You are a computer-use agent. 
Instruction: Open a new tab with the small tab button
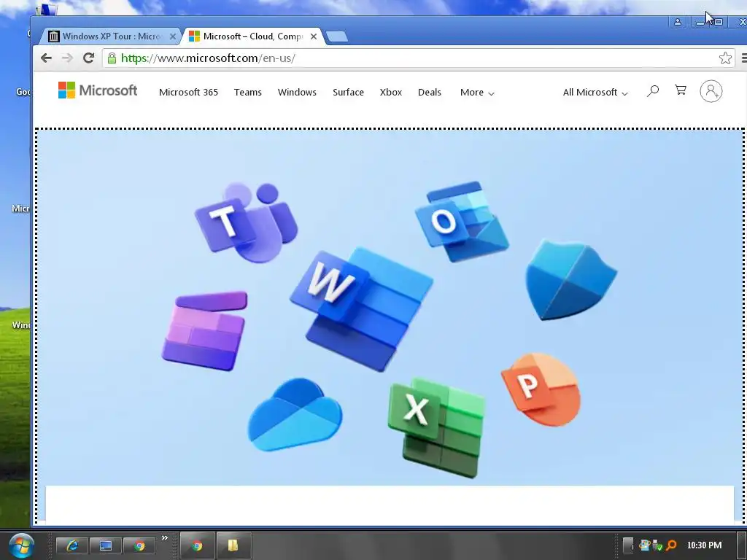point(337,36)
